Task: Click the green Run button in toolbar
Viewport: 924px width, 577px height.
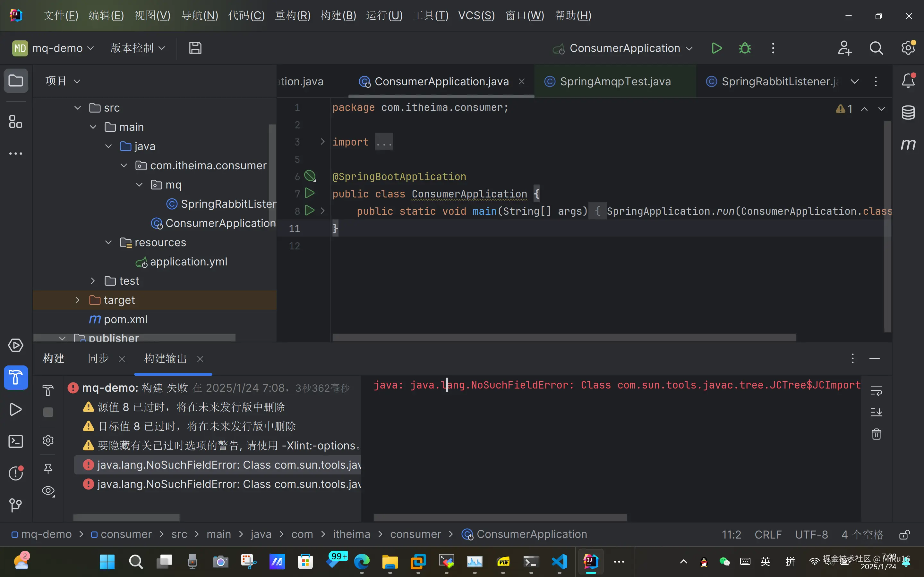Action: coord(717,48)
